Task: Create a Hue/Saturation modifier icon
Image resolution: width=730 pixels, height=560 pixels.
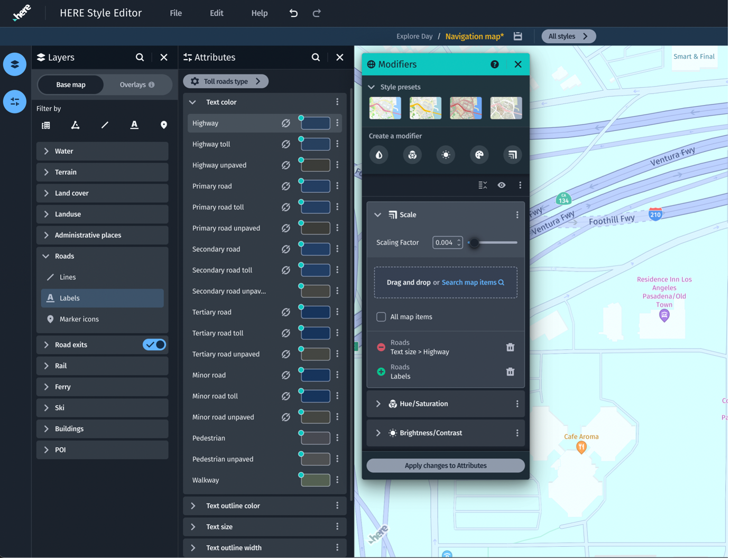Action: coord(412,155)
